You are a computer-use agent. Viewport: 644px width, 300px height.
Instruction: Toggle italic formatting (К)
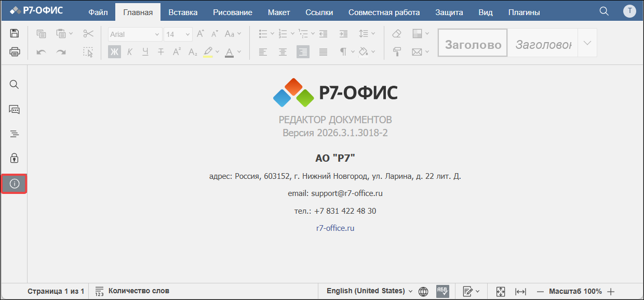coord(130,51)
